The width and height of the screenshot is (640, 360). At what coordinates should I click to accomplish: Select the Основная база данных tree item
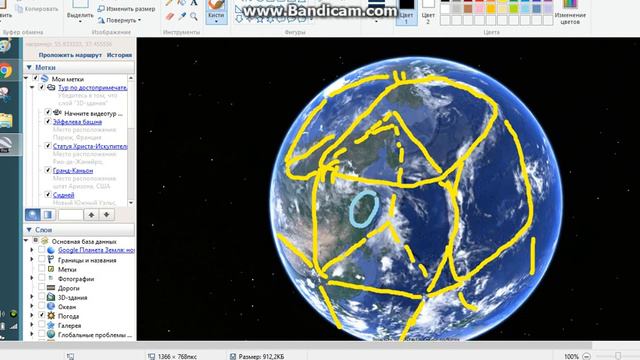point(84,241)
